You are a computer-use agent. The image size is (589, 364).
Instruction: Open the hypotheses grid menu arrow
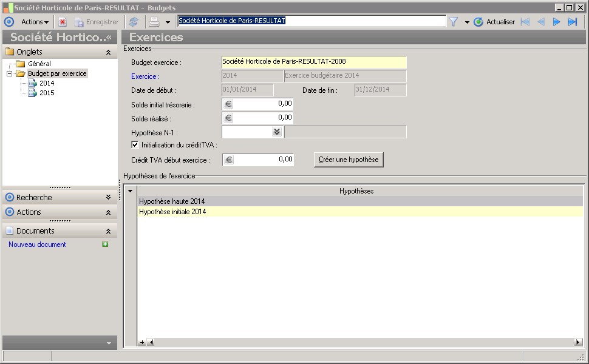coord(131,191)
